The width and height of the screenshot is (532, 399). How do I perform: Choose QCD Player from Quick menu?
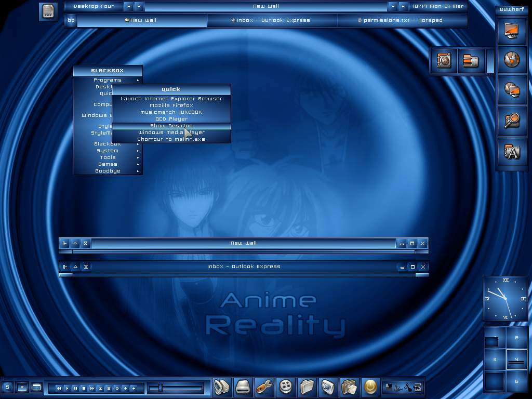[x=171, y=119]
